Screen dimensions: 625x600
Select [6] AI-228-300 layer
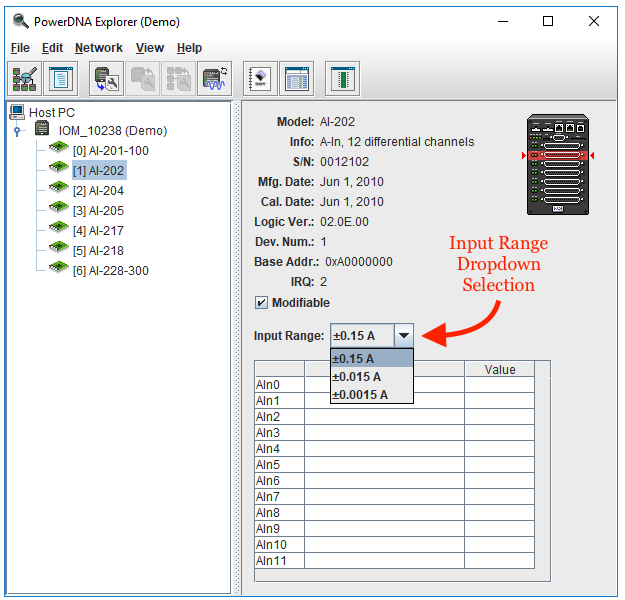(x=110, y=271)
